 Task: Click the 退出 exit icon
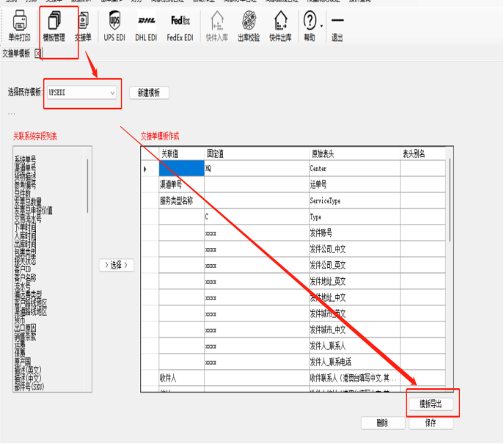[x=337, y=26]
